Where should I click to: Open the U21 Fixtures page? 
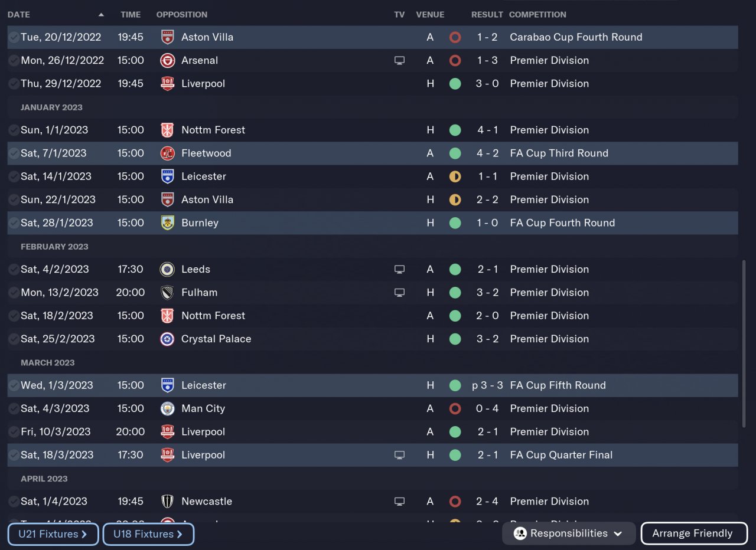click(53, 534)
